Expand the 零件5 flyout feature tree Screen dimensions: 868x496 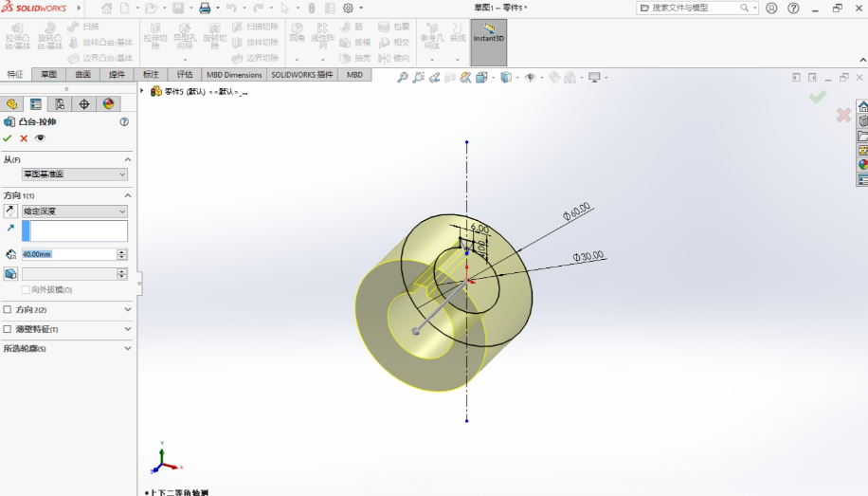pyautogui.click(x=142, y=91)
